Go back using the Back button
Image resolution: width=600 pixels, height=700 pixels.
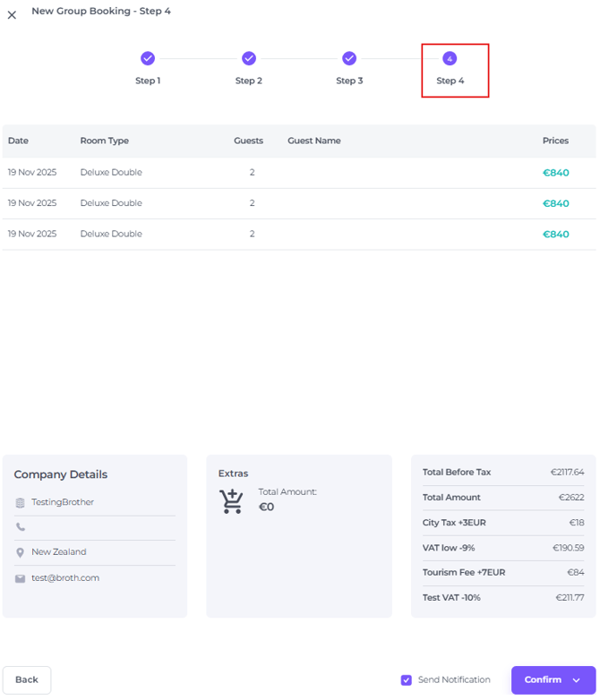coord(27,680)
